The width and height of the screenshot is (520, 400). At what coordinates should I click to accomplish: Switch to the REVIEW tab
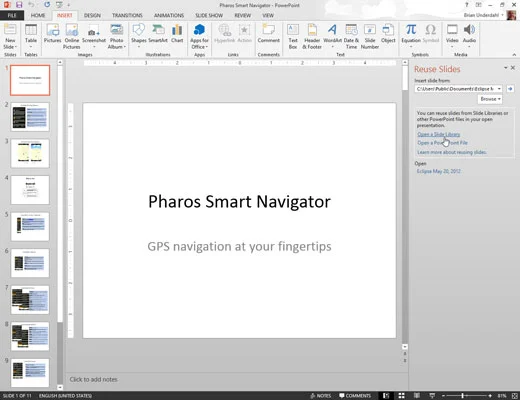(x=243, y=15)
